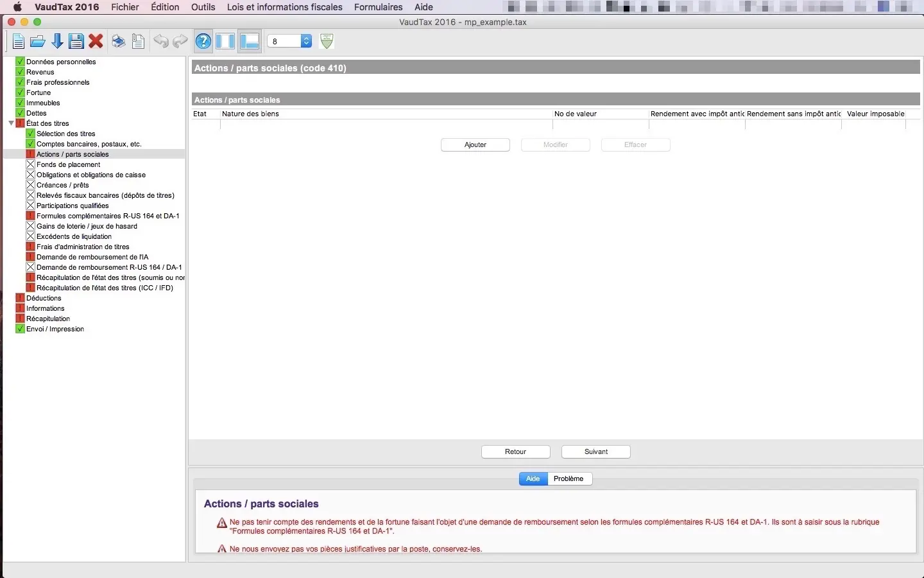Image resolution: width=924 pixels, height=578 pixels.
Task: Click the Nature des biens column header
Action: (386, 114)
